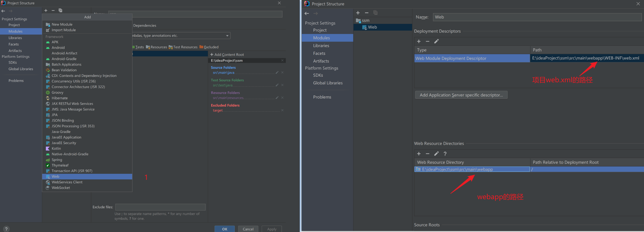The width and height of the screenshot is (644, 232).
Task: Select the Web facet under ssm module
Action: [x=372, y=27]
